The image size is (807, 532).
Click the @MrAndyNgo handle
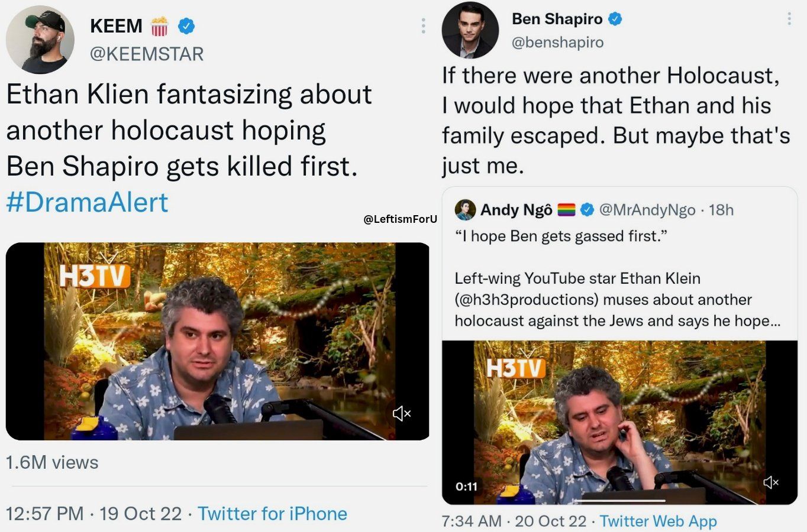pos(647,210)
